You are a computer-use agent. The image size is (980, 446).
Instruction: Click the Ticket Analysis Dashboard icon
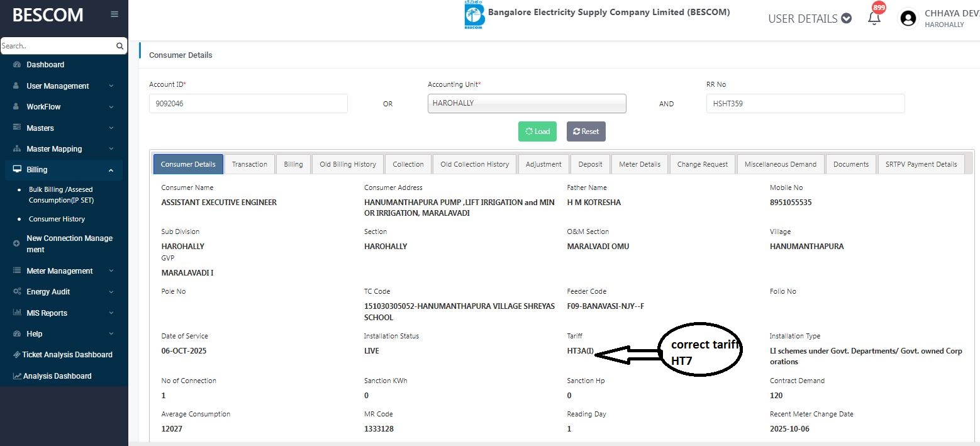(17, 355)
